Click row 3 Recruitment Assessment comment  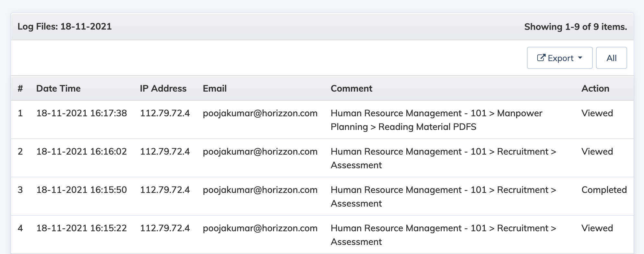(443, 197)
